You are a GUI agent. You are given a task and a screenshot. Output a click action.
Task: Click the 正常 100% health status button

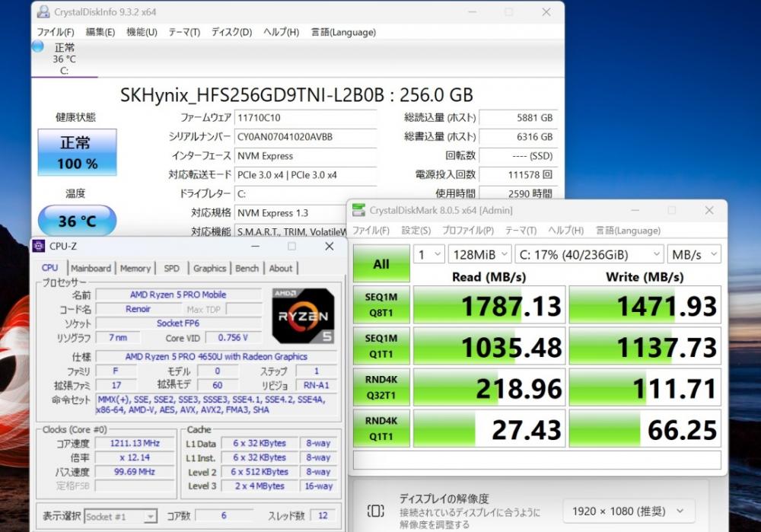[77, 152]
